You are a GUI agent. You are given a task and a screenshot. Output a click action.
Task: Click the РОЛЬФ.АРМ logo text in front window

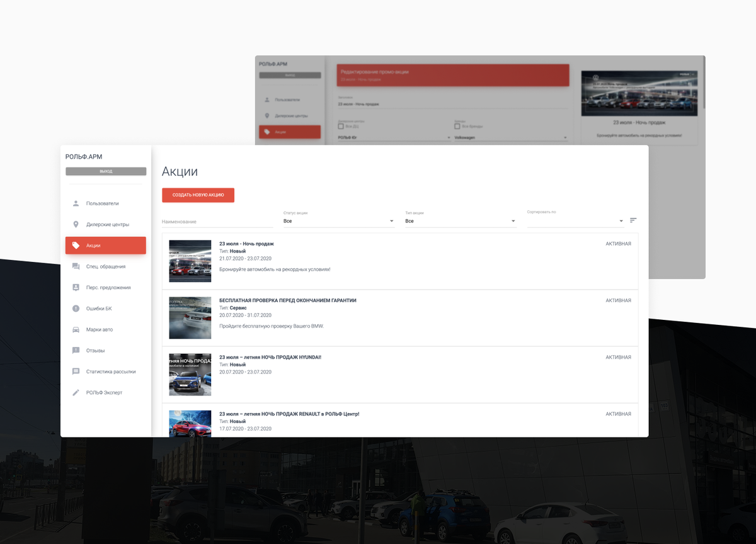pyautogui.click(x=84, y=157)
